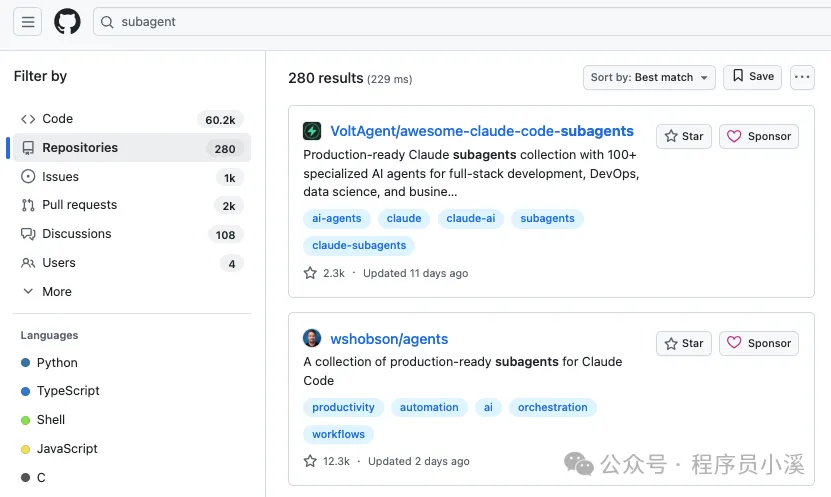Go to GitHub homepage via Octocat logo
Screen dimensions: 831x497
[67, 22]
